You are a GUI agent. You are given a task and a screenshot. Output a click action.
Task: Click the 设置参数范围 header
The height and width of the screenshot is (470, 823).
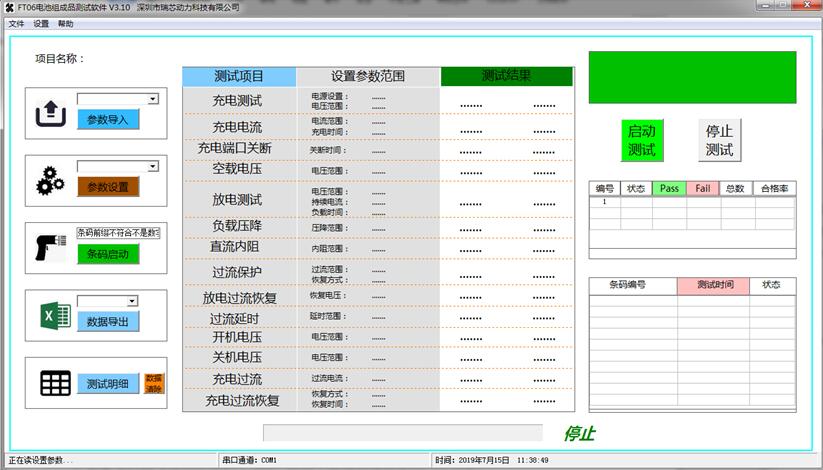[368, 76]
